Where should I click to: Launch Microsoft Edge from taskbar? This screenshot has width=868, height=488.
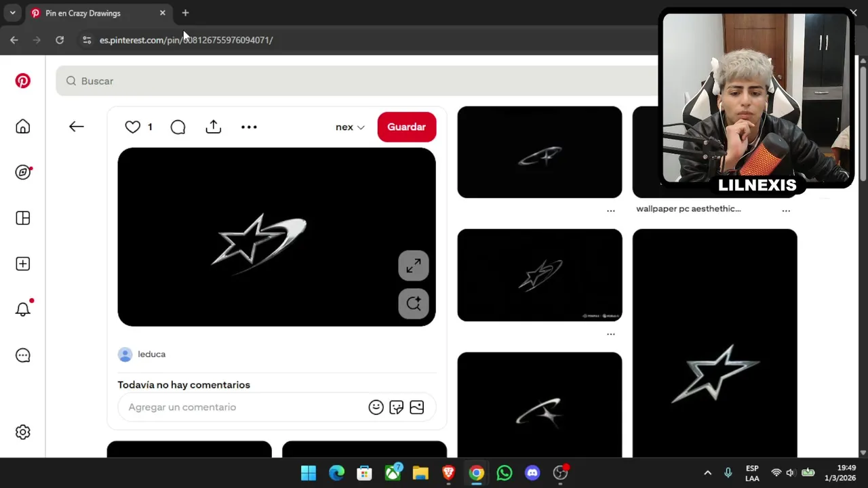pos(336,473)
